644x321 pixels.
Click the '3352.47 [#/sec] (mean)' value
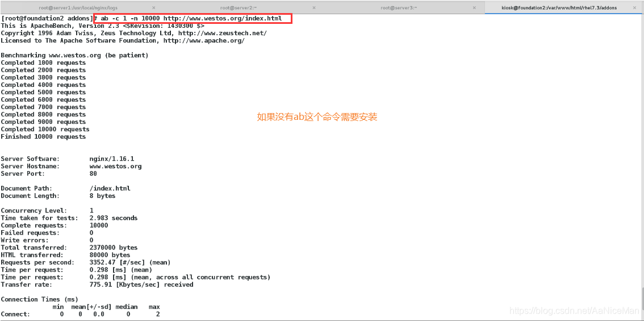click(x=130, y=262)
